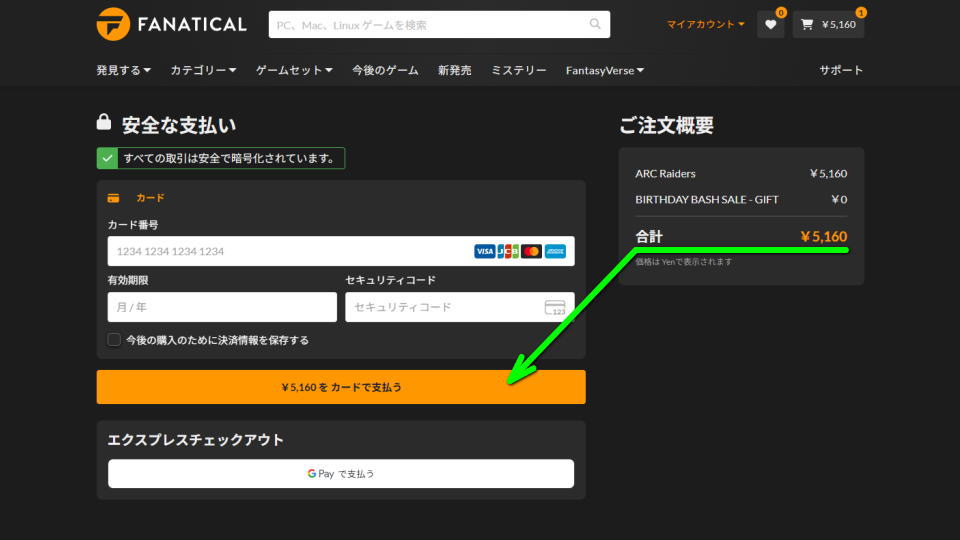Focus the セキュリティコード input field
Screen dimensions: 960x540
click(460, 307)
